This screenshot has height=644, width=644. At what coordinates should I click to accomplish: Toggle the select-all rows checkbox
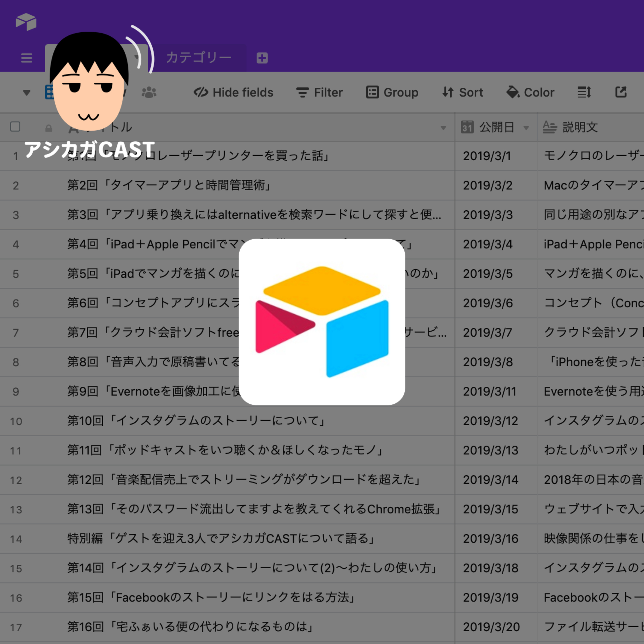15,127
